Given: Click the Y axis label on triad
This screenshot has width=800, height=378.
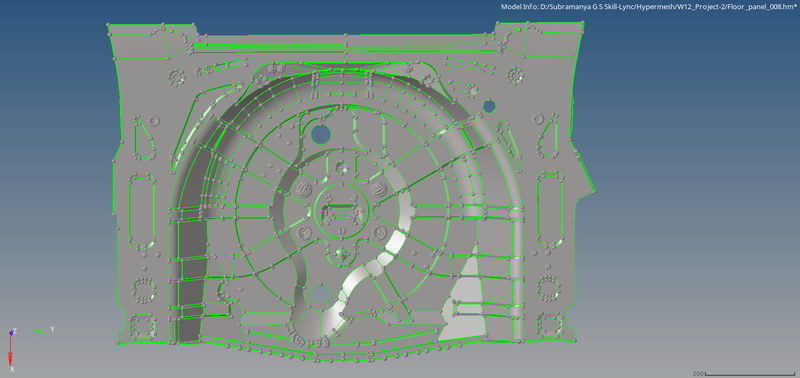Looking at the screenshot, I should point(52,329).
